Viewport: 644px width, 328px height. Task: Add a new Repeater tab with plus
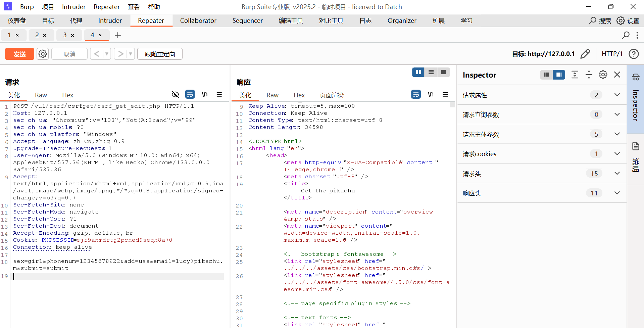[118, 35]
